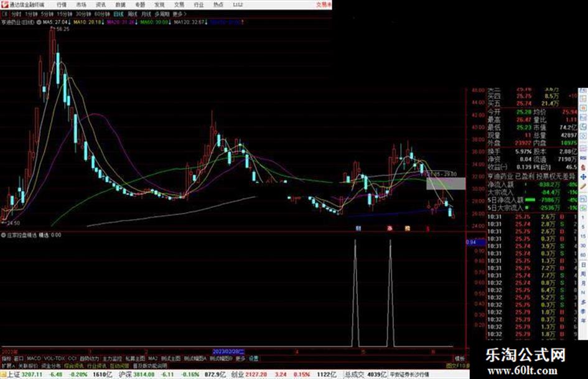Switch sub-chart indicator to 主力监控
This screenshot has height=379, width=588.
coord(112,358)
